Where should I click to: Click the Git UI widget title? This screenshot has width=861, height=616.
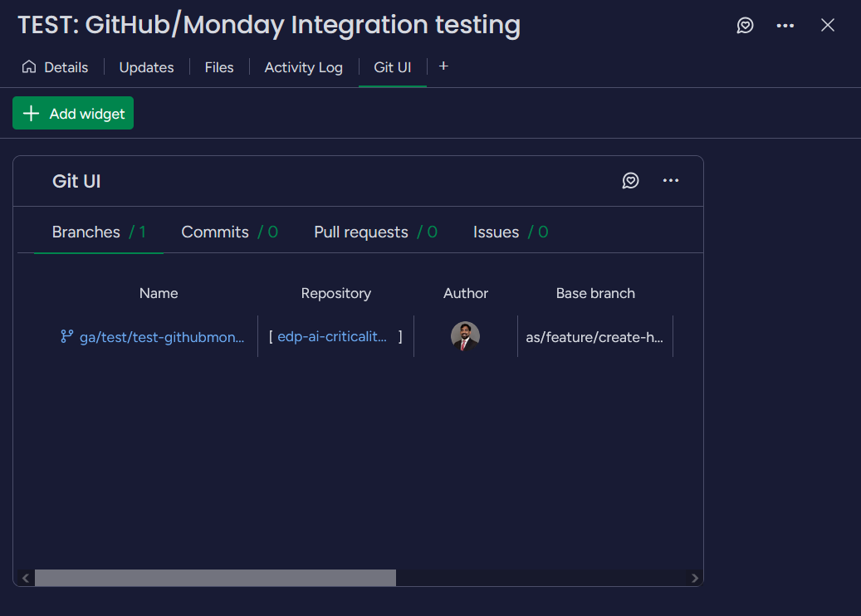[76, 181]
